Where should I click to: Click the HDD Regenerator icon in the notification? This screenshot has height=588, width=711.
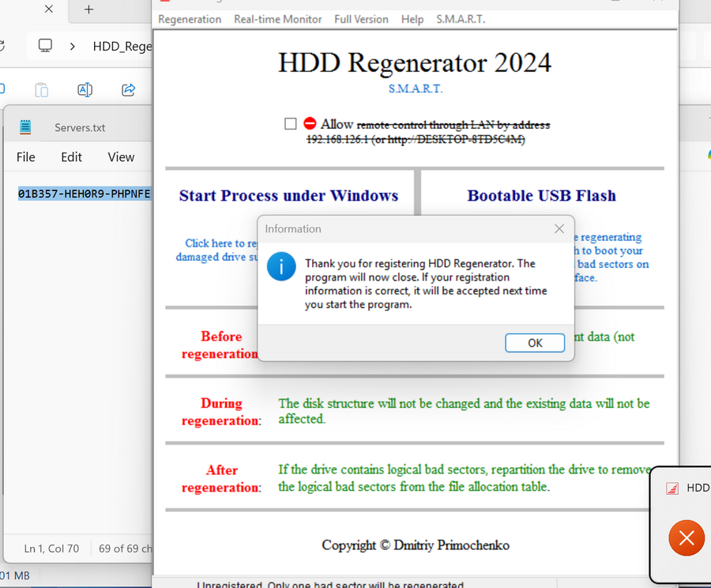pyautogui.click(x=672, y=488)
